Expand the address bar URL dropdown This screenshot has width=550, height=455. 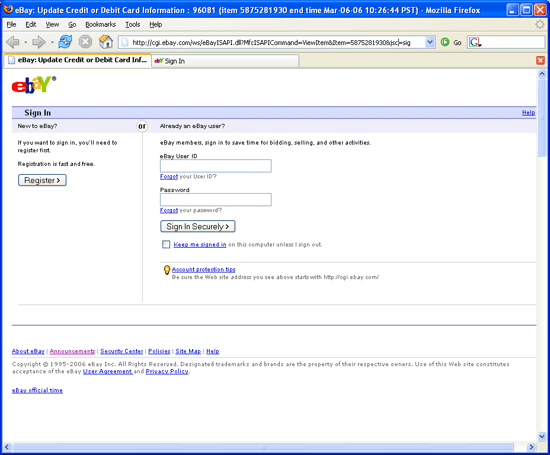tap(430, 42)
